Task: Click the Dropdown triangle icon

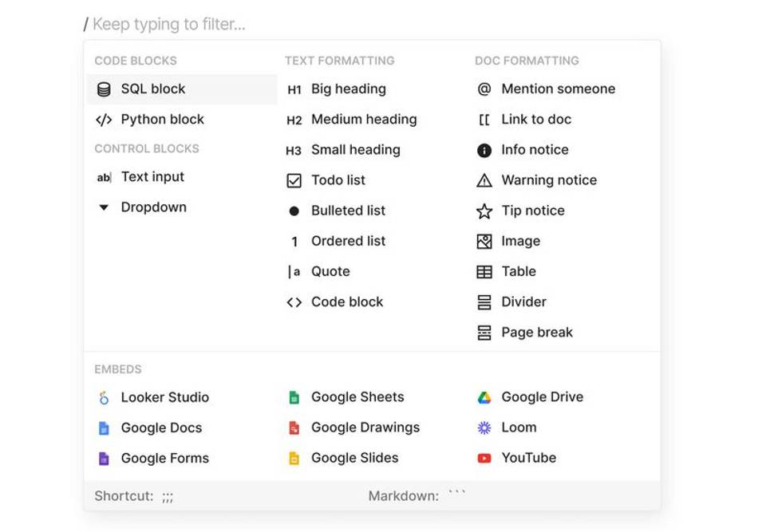Action: click(x=104, y=207)
